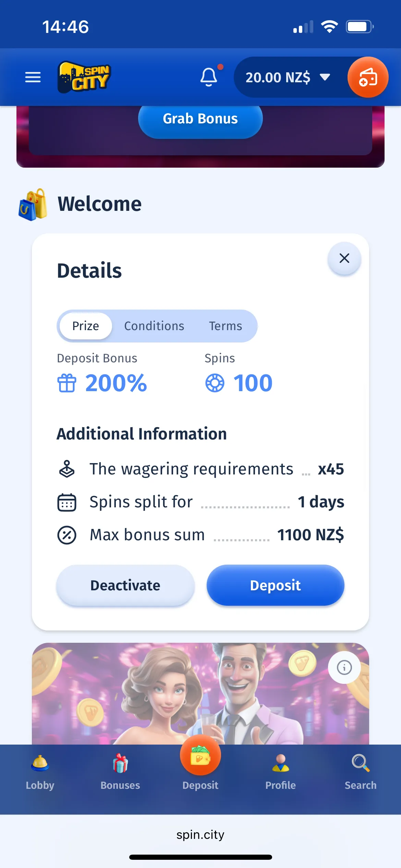Image resolution: width=401 pixels, height=868 pixels.
Task: Deactivate the Welcome bonus
Action: (125, 585)
